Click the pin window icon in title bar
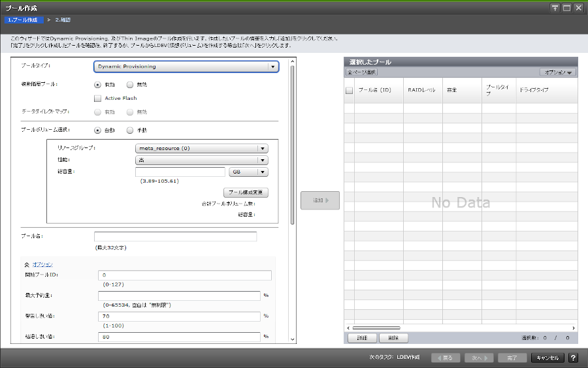Screen dimensions: 588x368 [x=555, y=7]
